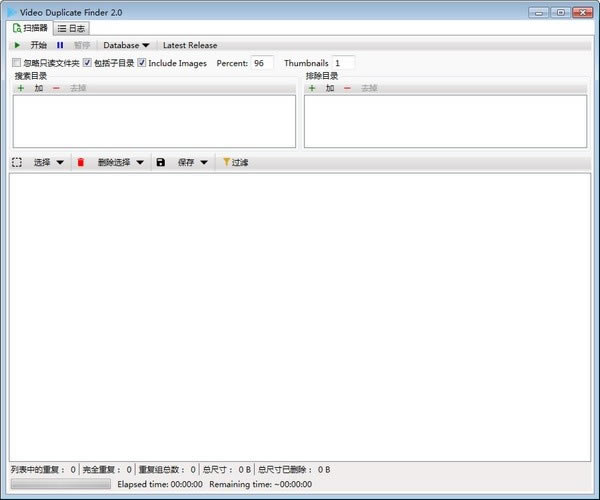Screen dimensions: 600x500
Task: Click the 排除目录 section label
Action: [322, 76]
